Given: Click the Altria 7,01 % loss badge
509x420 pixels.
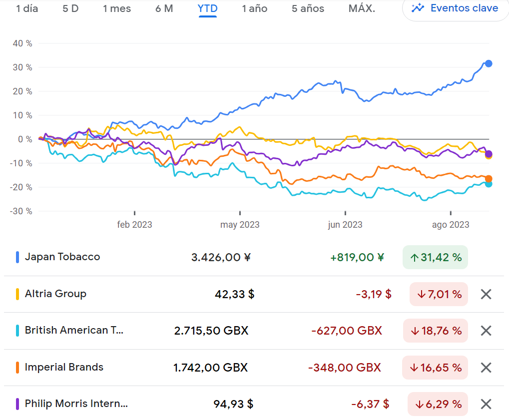Looking at the screenshot, I should pyautogui.click(x=439, y=294).
